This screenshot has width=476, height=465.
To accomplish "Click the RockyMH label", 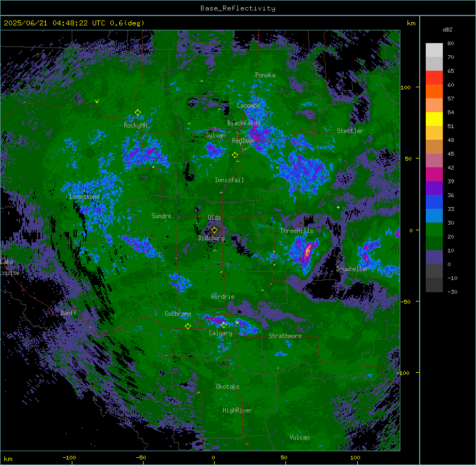I will pyautogui.click(x=135, y=125).
